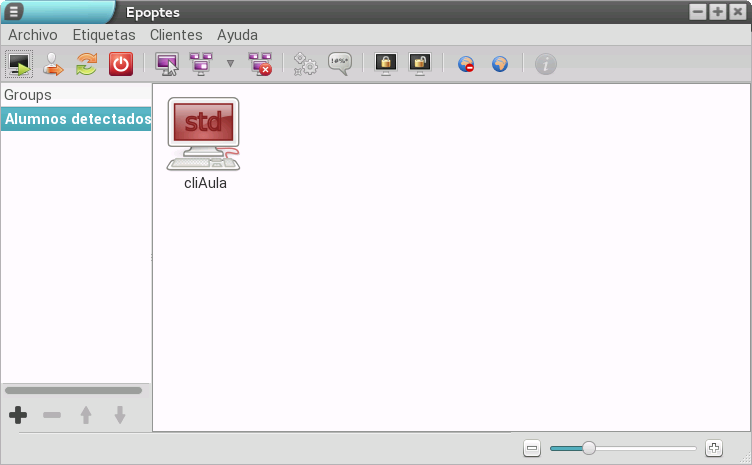Start broadcasting screen to clients

(x=201, y=65)
